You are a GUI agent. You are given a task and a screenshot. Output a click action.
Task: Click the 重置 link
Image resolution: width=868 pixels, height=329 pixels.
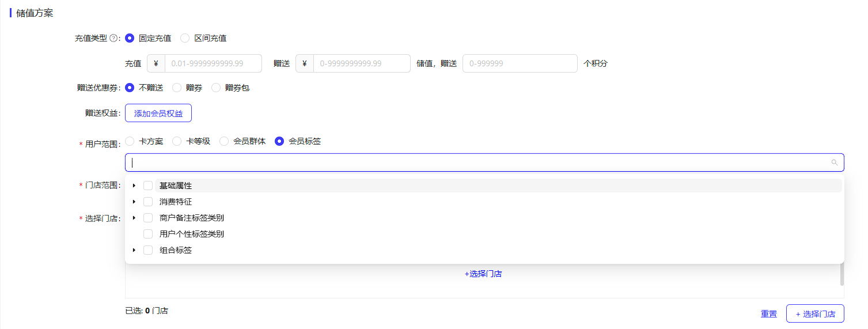tap(768, 314)
